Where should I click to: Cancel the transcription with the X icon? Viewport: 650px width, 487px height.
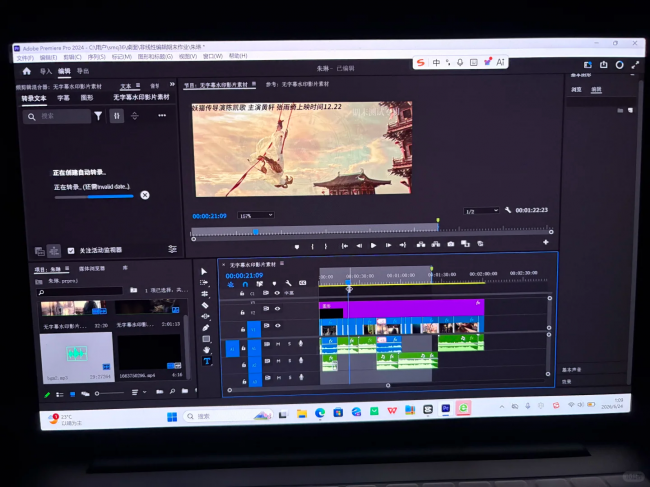145,195
